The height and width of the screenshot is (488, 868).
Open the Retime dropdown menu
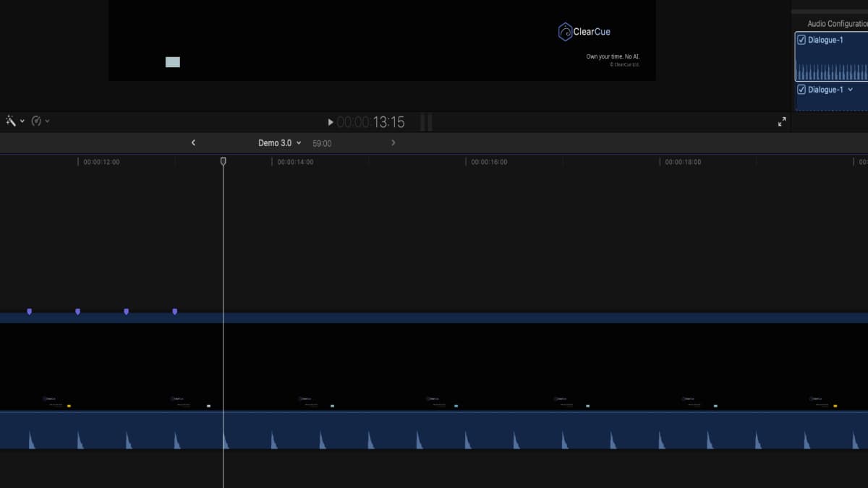pyautogui.click(x=47, y=121)
